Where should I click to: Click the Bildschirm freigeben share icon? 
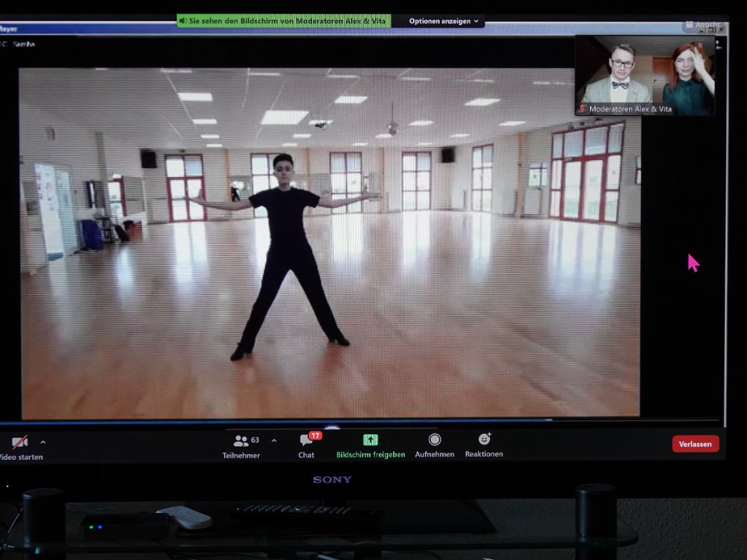(371, 440)
